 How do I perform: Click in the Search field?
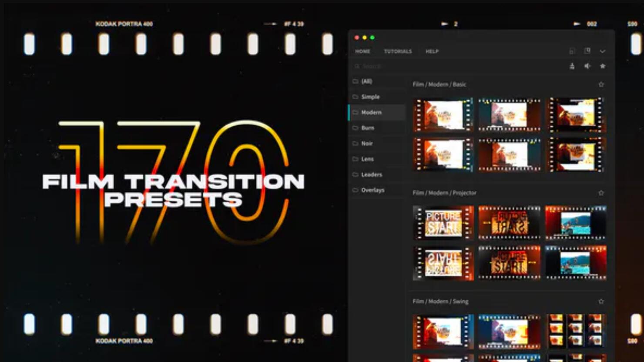(457, 66)
